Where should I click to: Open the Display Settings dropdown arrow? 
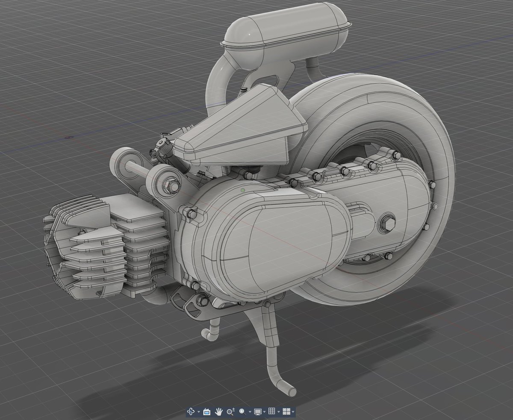point(265,412)
